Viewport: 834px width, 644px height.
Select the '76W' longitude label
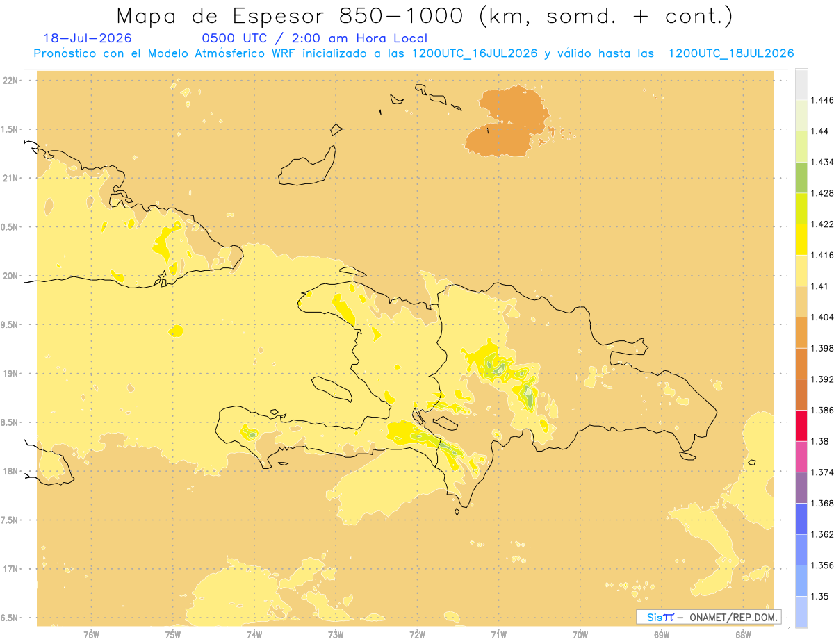tap(91, 634)
